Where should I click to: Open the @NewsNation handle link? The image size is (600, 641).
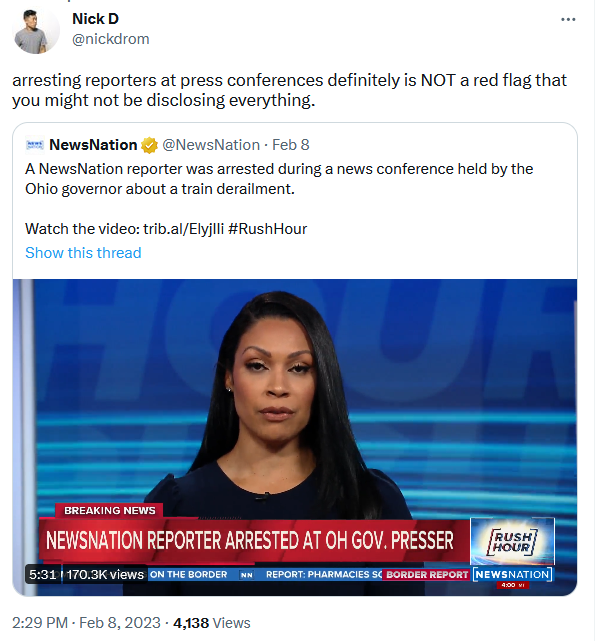click(x=211, y=145)
